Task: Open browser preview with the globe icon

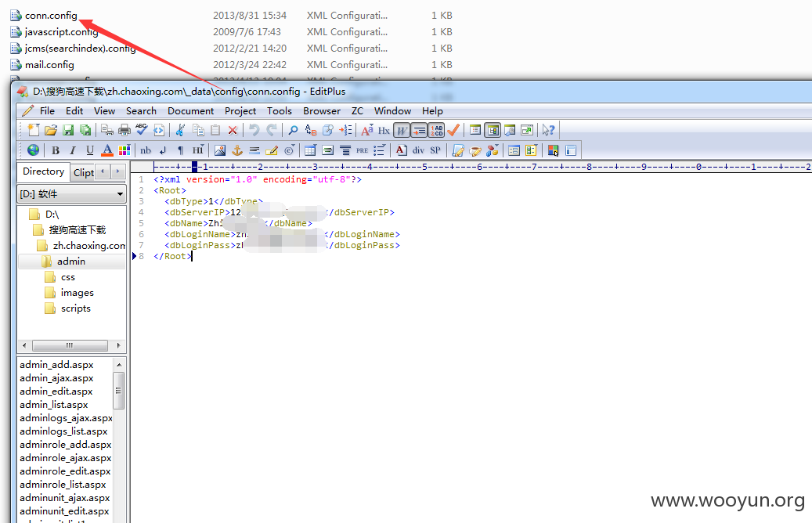Action: point(33,150)
